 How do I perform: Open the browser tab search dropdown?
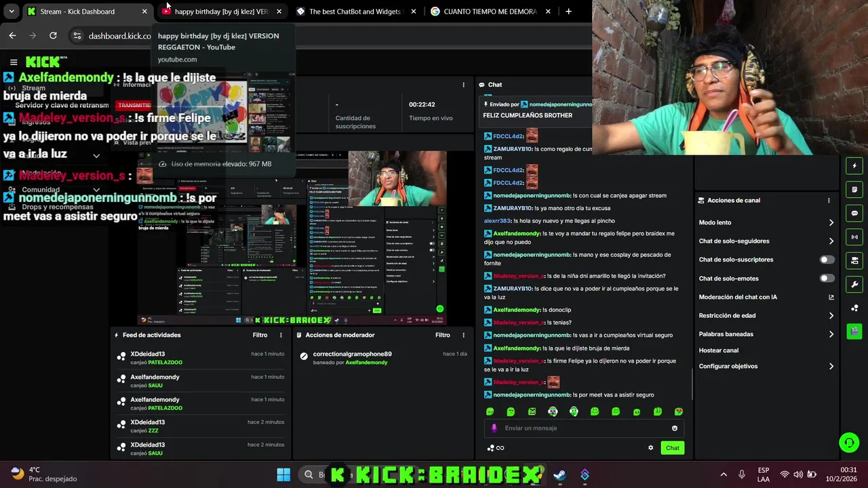12,12
